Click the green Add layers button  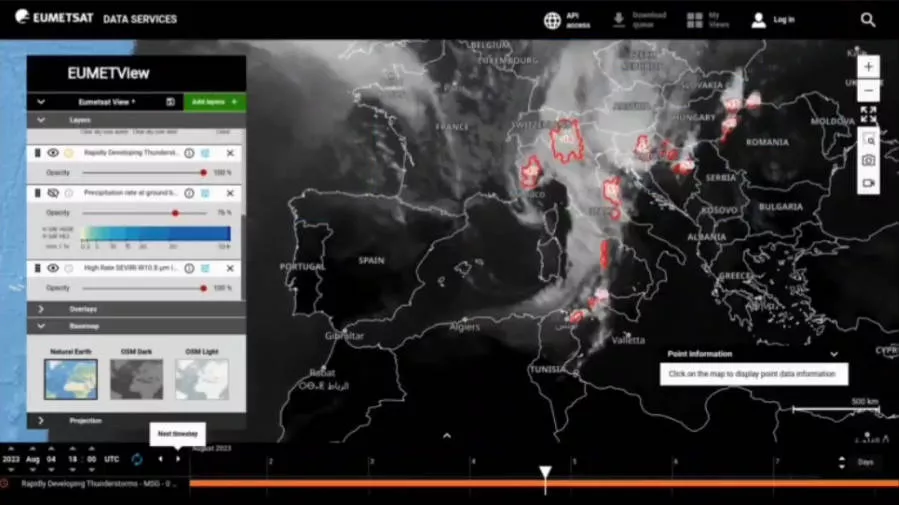coord(215,102)
